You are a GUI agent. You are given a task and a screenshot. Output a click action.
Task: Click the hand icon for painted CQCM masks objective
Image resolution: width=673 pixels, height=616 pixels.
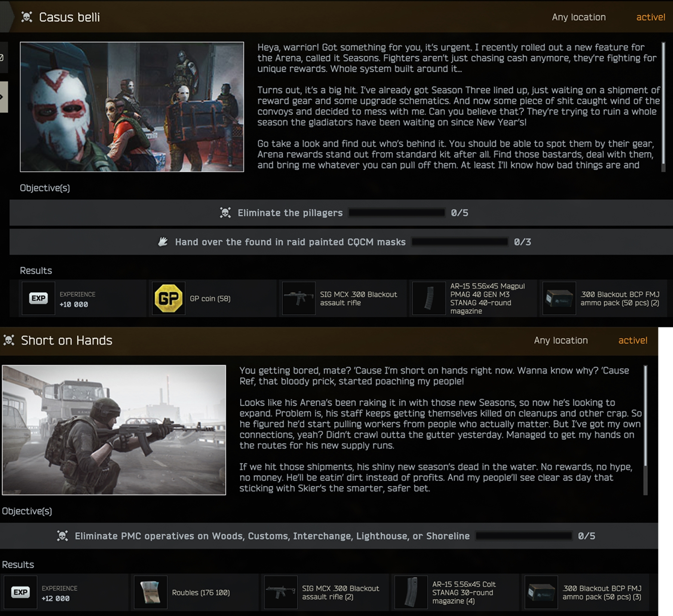coord(163,242)
